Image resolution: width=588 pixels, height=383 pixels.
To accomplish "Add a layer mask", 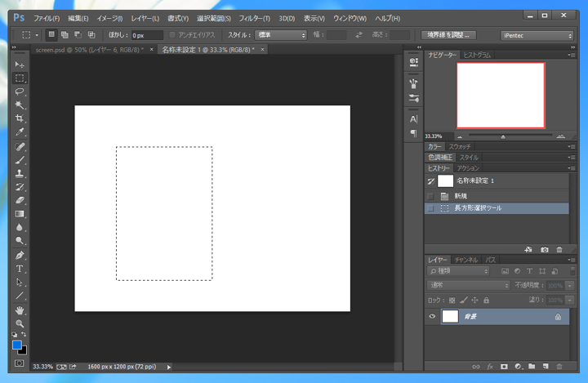I will point(504,367).
